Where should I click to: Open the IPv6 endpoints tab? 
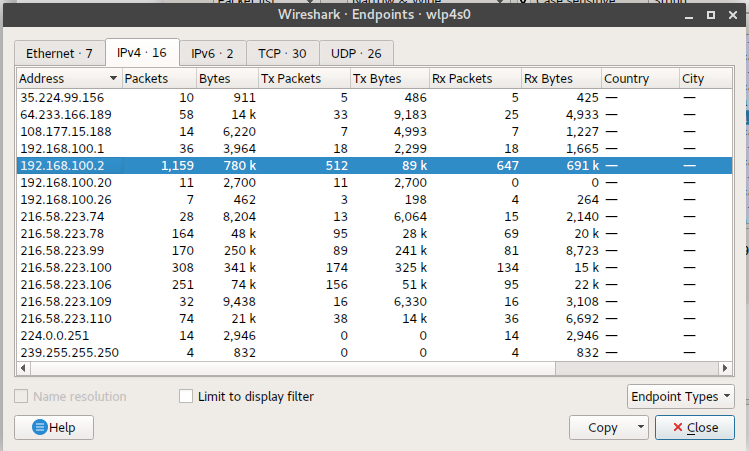click(212, 53)
